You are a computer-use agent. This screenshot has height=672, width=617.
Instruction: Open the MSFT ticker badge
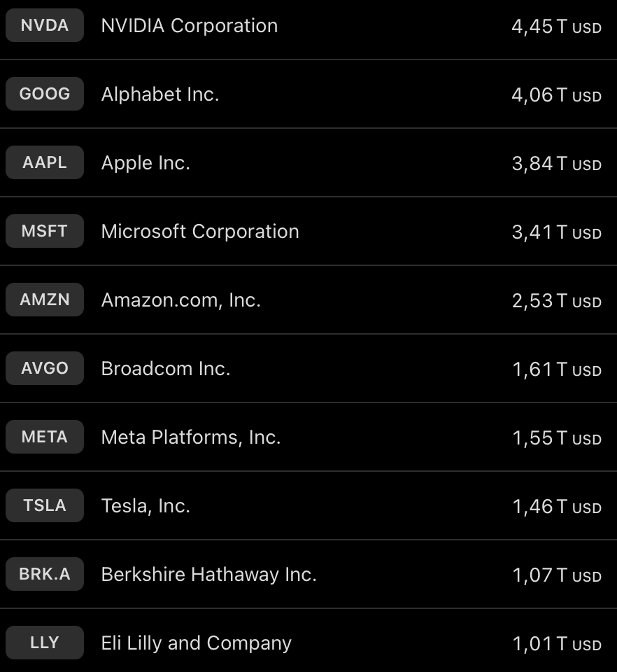(x=45, y=232)
